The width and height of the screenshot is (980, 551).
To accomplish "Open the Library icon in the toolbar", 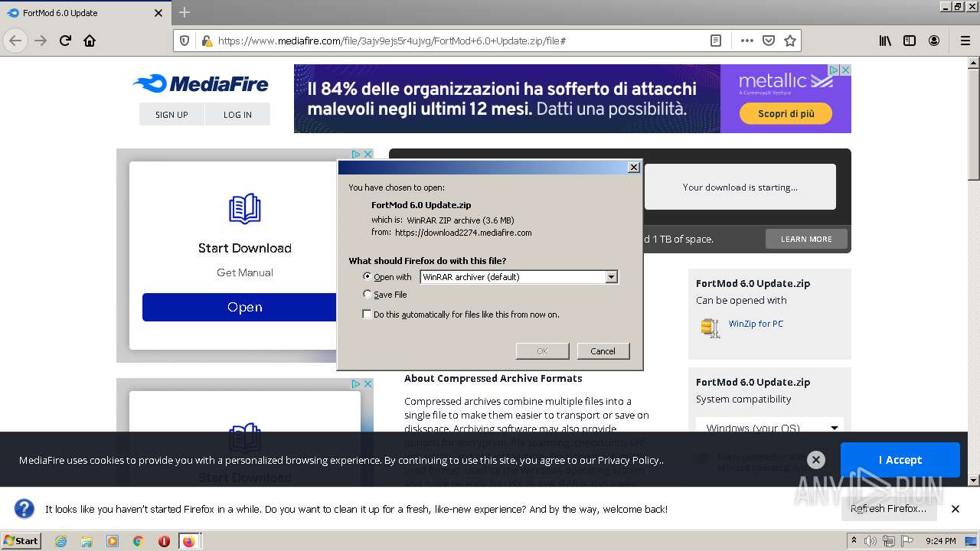I will [x=885, y=41].
